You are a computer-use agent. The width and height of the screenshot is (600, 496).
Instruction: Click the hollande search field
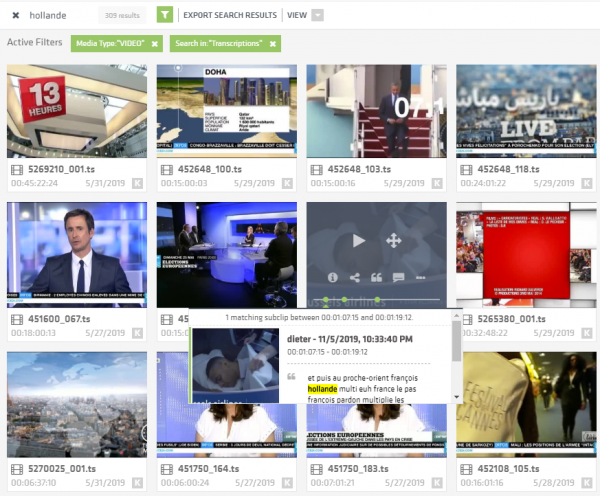tap(48, 15)
